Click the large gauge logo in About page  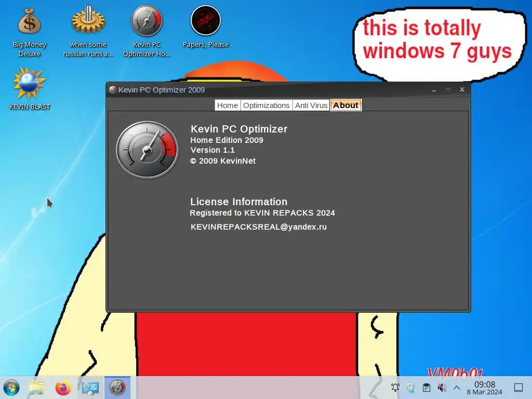click(x=147, y=150)
